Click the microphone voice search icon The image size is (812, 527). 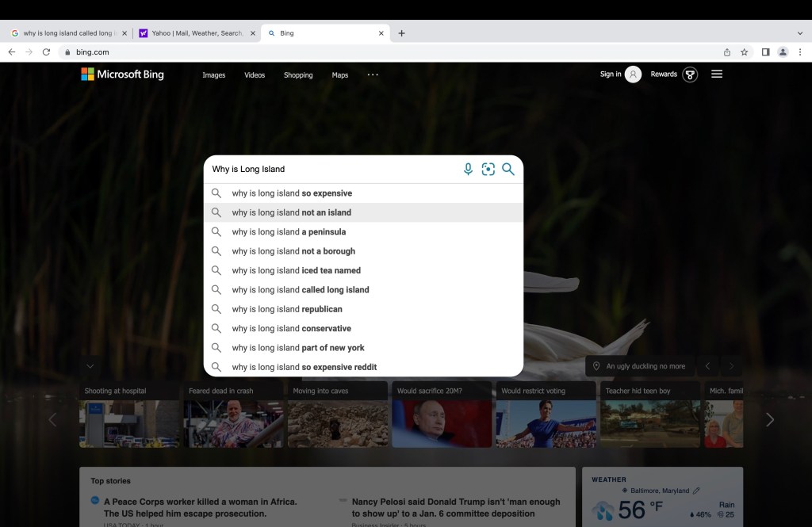(x=468, y=169)
